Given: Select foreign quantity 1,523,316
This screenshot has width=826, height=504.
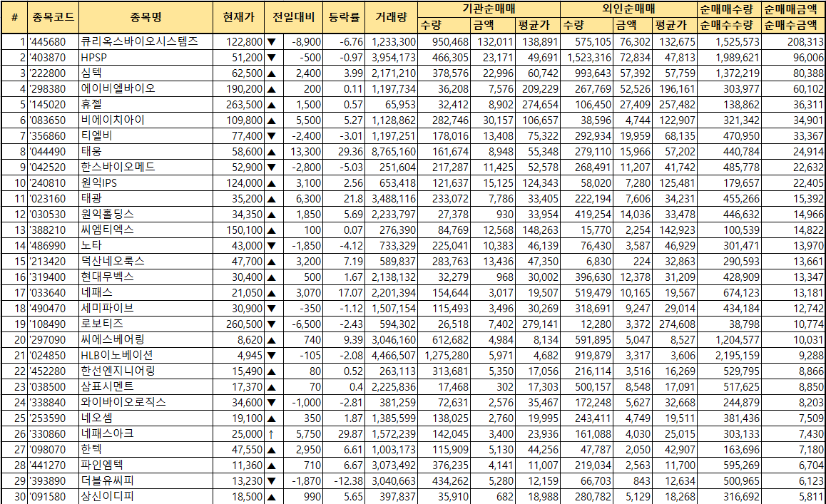Looking at the screenshot, I should (x=589, y=58).
